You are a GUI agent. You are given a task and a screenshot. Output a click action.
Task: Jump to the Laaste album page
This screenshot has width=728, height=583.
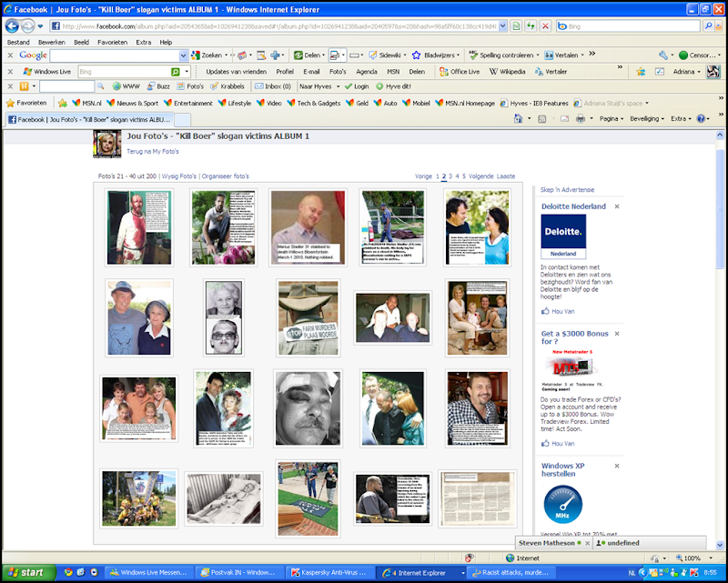(506, 176)
